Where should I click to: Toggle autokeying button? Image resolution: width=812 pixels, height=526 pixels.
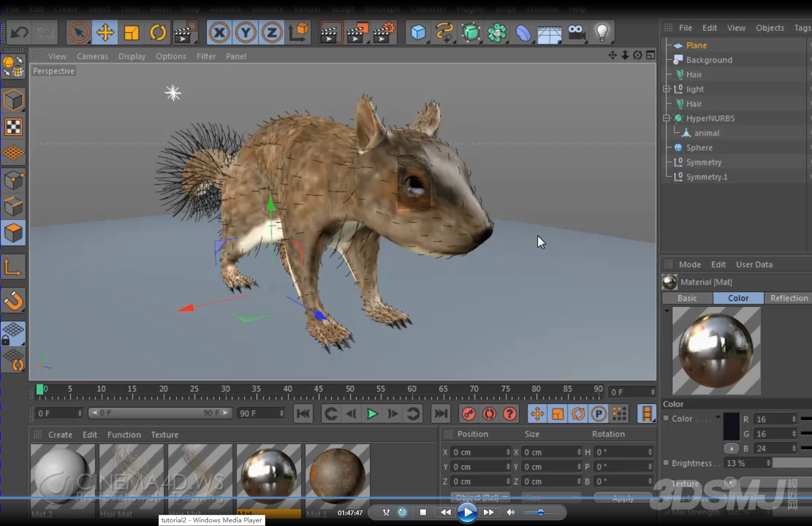489,414
